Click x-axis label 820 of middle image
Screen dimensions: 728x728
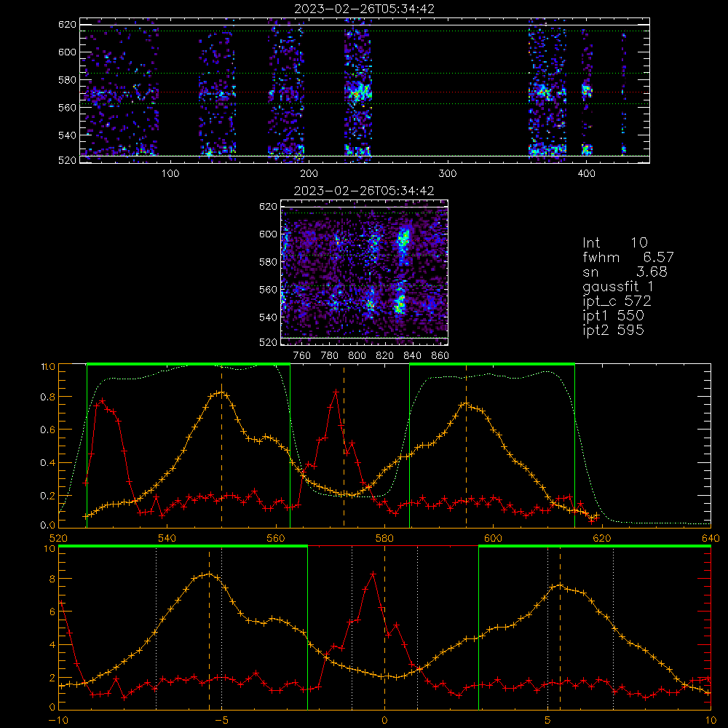click(x=385, y=356)
